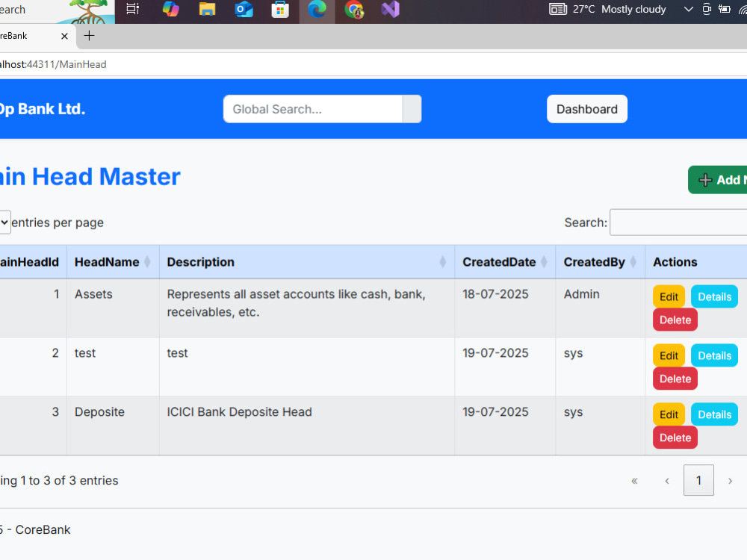Show hidden system tray icons
The image size is (747, 560).
[x=689, y=9]
